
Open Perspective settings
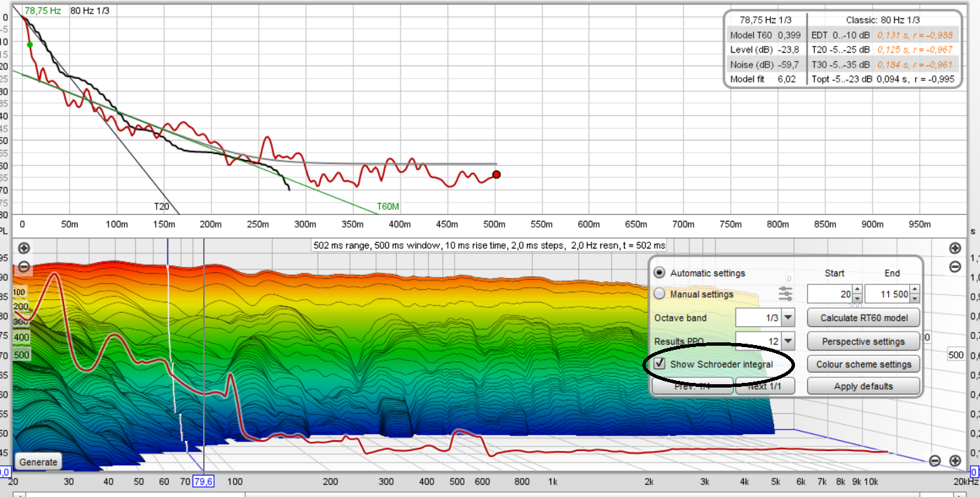tap(863, 341)
